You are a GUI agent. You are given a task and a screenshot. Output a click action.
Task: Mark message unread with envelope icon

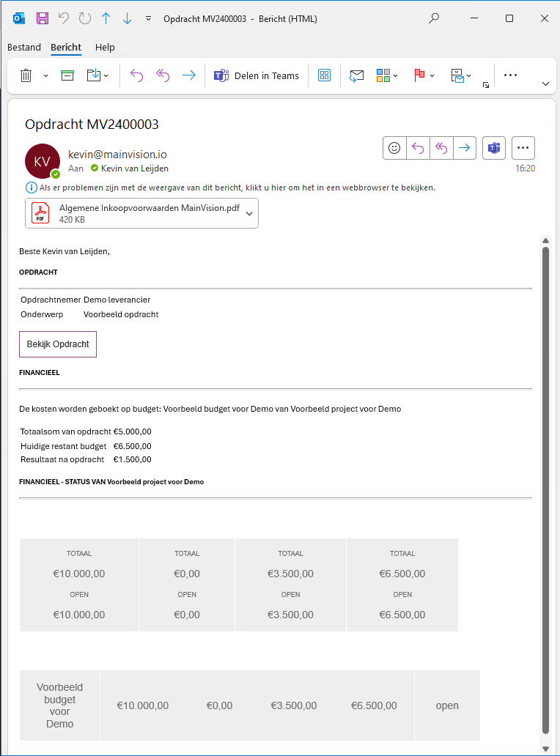tap(356, 75)
